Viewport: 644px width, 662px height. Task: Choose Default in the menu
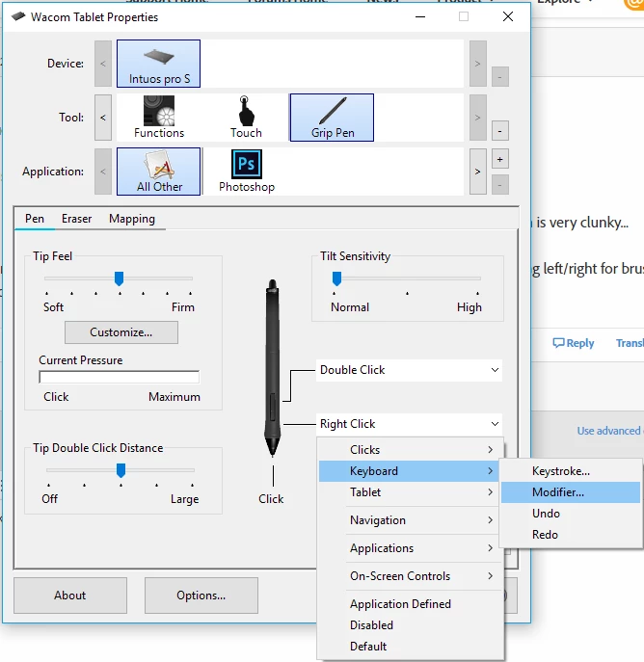pyautogui.click(x=410, y=646)
